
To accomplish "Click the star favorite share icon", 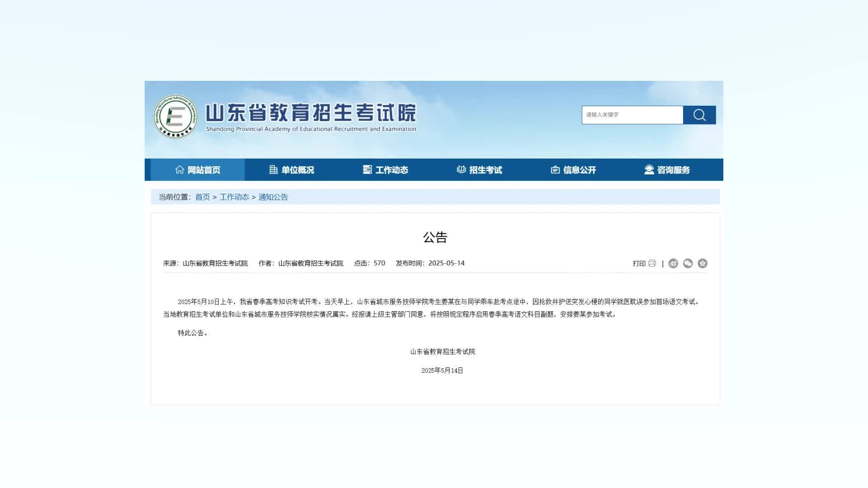I will (x=703, y=263).
